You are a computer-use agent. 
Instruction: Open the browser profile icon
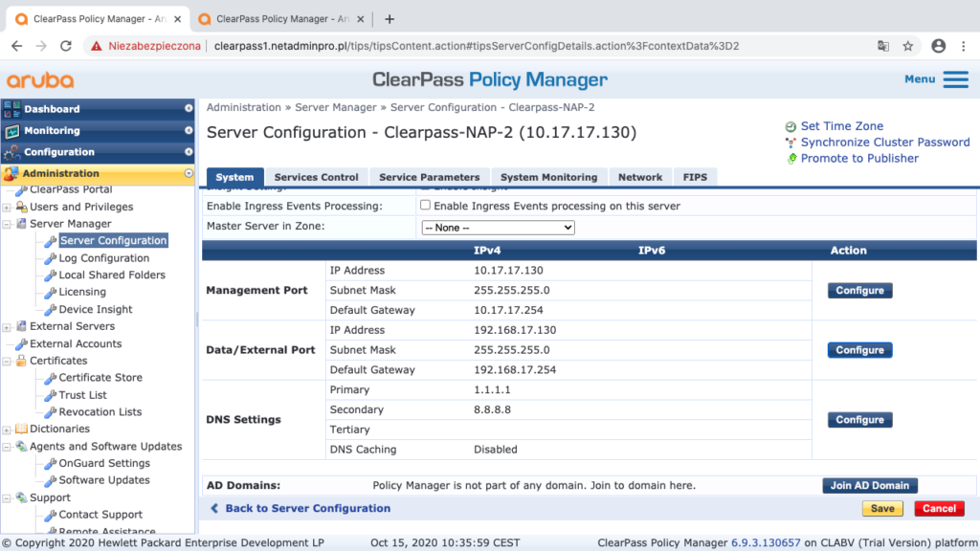(x=938, y=46)
